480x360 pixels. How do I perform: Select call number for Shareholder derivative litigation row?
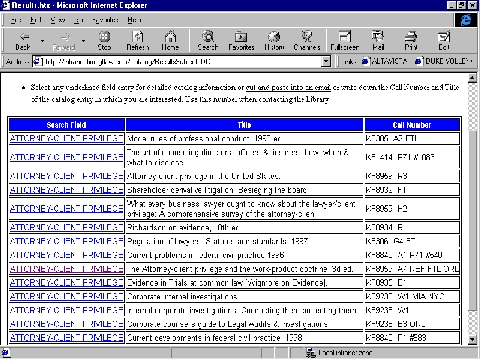pyautogui.click(x=386, y=190)
